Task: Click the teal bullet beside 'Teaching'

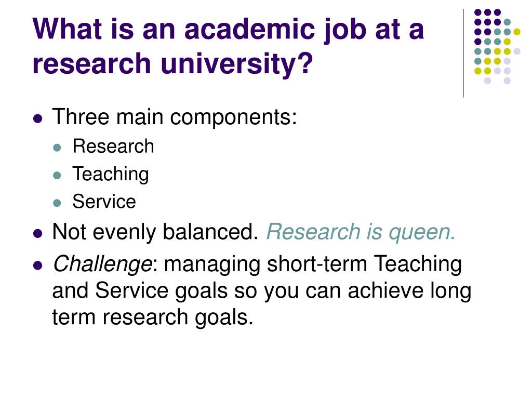Action: pyautogui.click(x=57, y=176)
